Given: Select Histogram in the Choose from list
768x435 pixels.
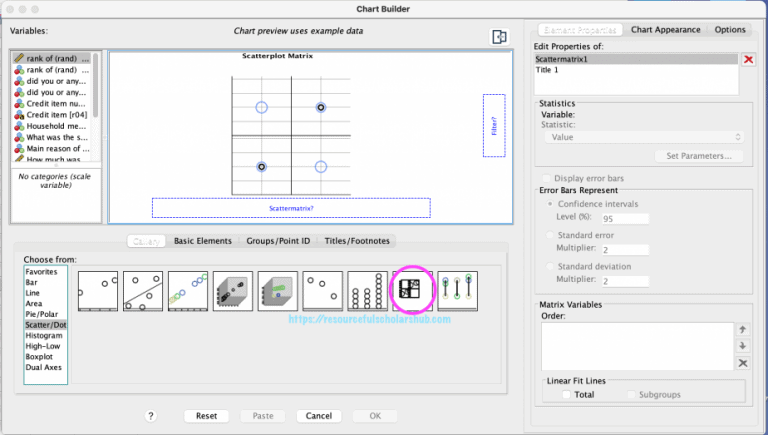Looking at the screenshot, I should pos(43,336).
